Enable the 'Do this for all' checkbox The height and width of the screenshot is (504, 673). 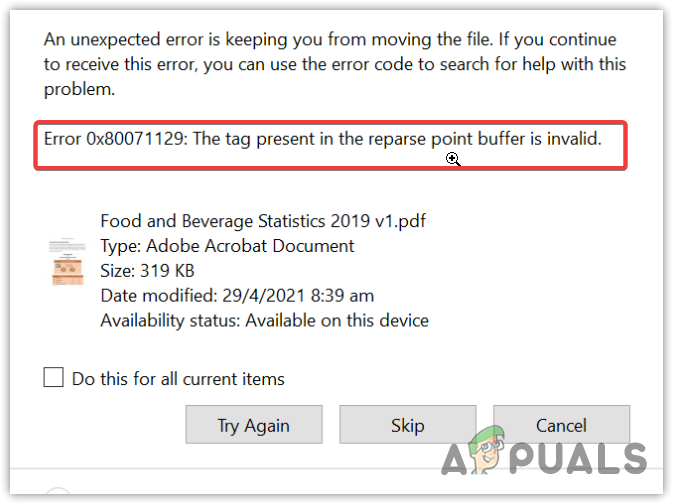click(54, 378)
